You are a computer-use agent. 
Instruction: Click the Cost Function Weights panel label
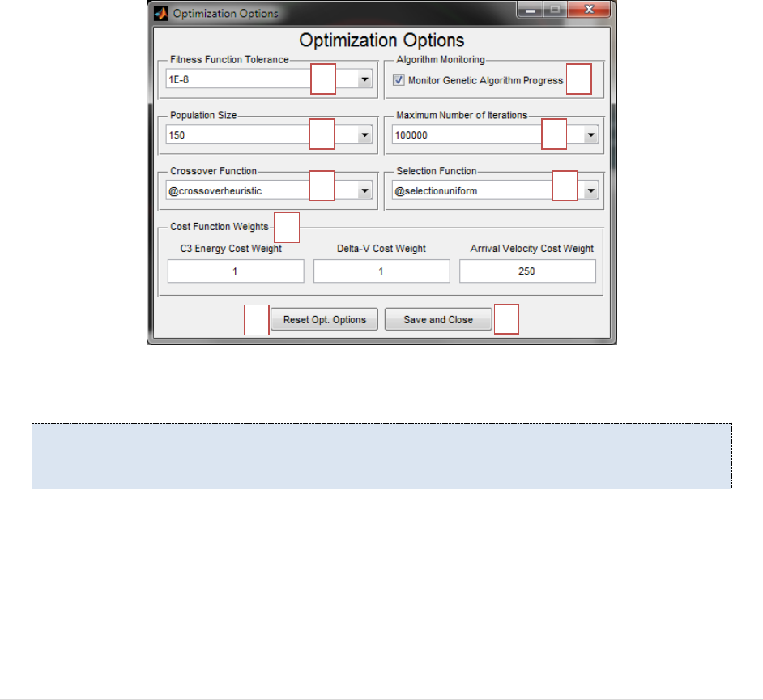point(219,226)
